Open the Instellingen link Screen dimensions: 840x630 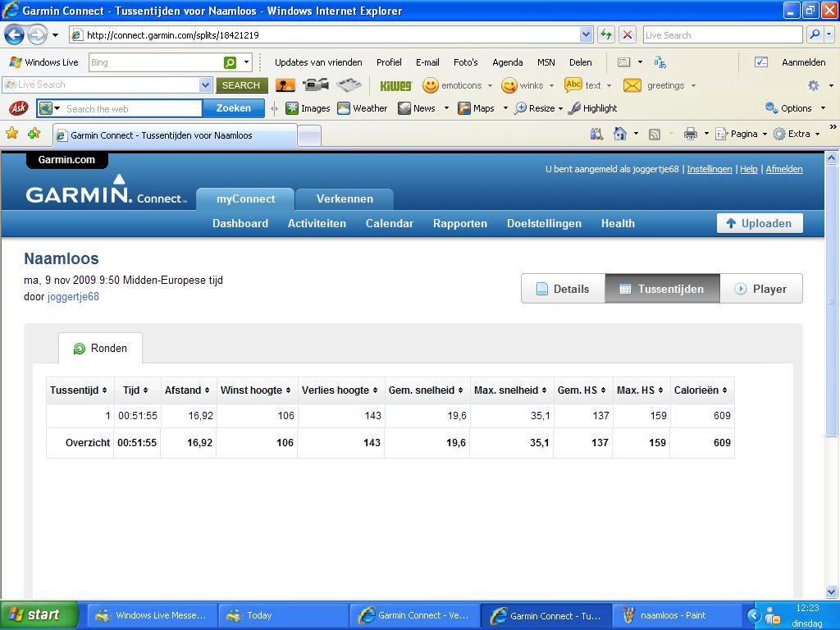(x=710, y=169)
